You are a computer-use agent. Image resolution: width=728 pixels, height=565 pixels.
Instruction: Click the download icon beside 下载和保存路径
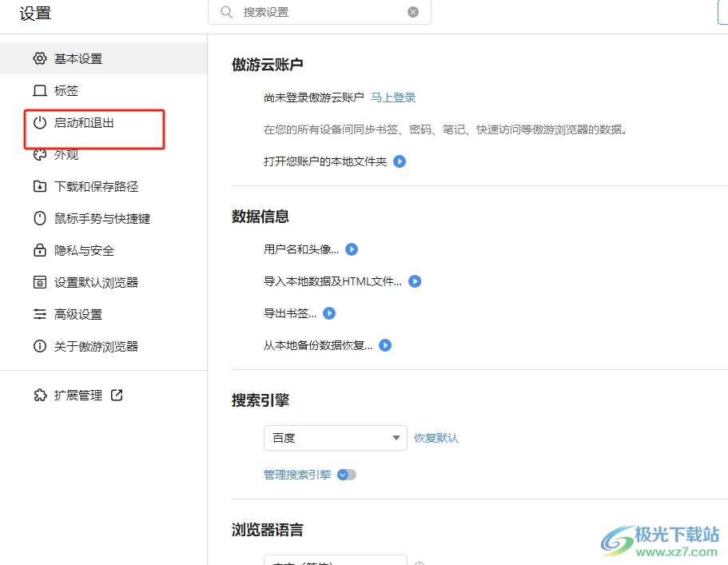tap(40, 187)
